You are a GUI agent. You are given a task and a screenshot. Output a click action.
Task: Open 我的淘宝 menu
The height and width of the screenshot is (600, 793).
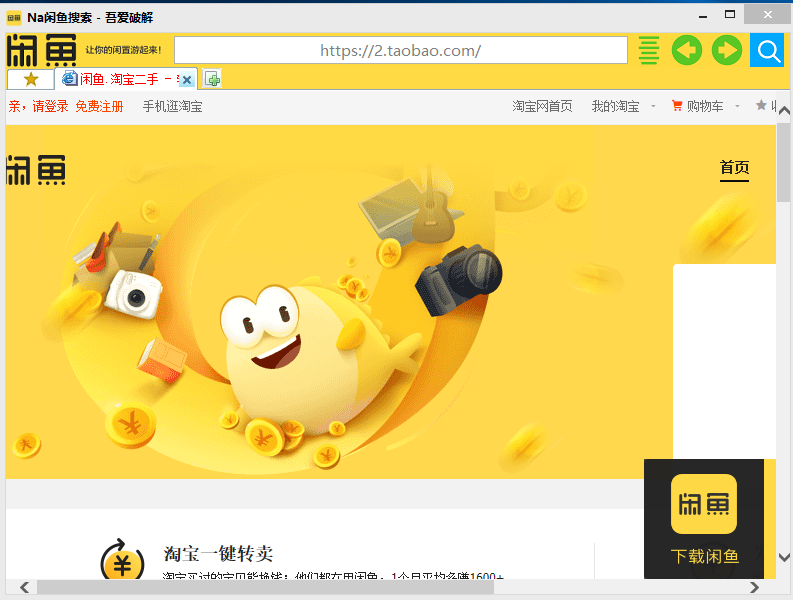615,106
